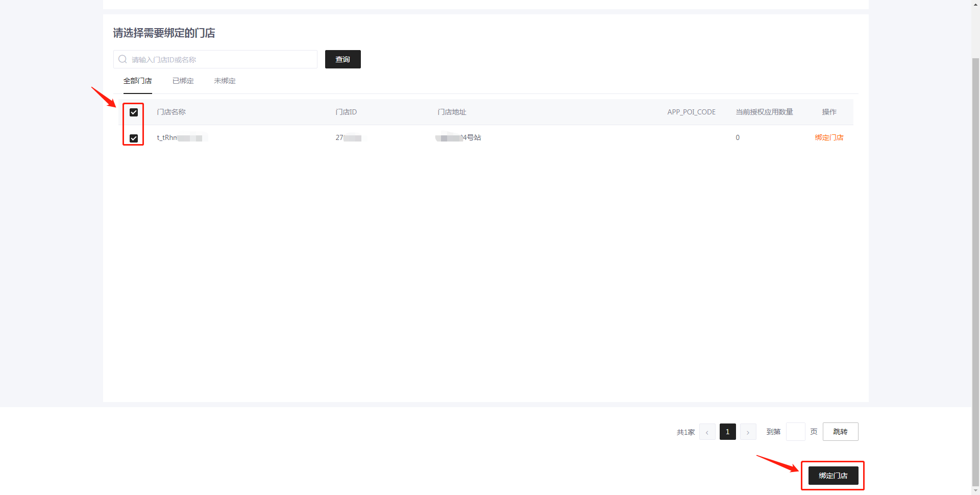This screenshot has height=495, width=980.
Task: Click the black 绑定门店 button at the bottom
Action: 833,476
